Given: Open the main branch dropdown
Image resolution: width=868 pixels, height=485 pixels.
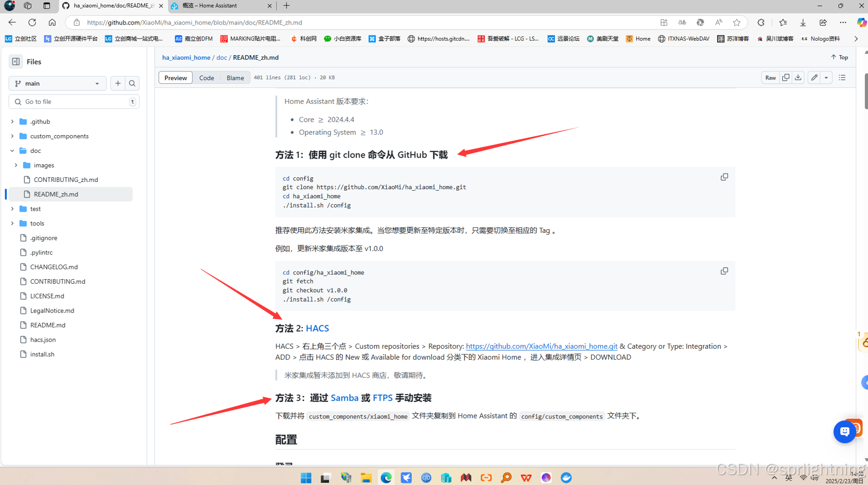Looking at the screenshot, I should (x=57, y=83).
